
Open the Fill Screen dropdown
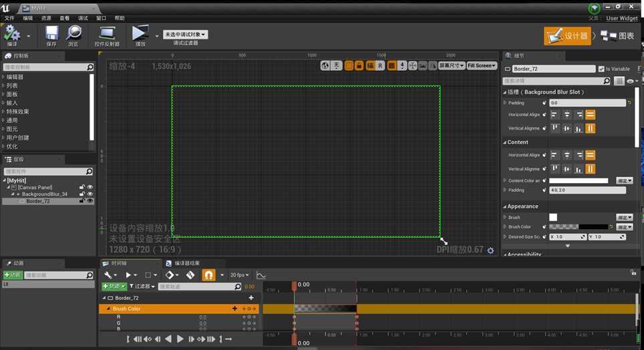pyautogui.click(x=482, y=65)
